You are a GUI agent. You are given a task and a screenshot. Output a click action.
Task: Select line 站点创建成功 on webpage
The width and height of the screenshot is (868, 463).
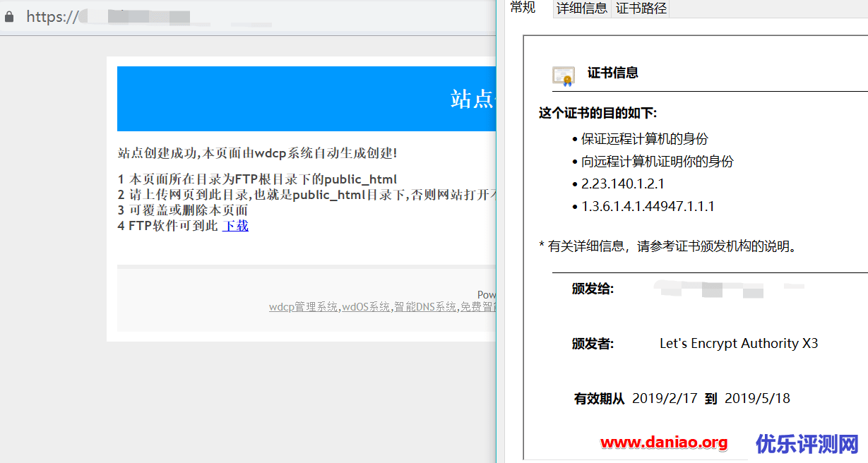[257, 153]
